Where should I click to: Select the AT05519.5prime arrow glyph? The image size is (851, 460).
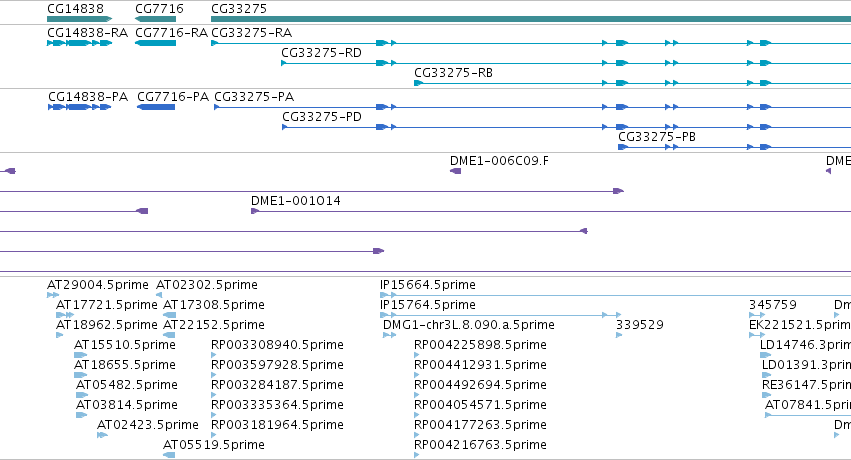coord(169,455)
